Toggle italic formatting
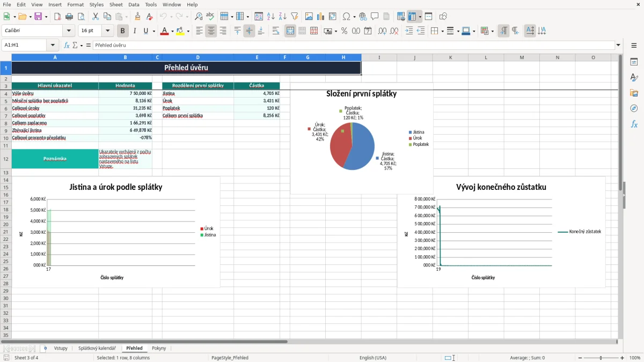 click(135, 31)
